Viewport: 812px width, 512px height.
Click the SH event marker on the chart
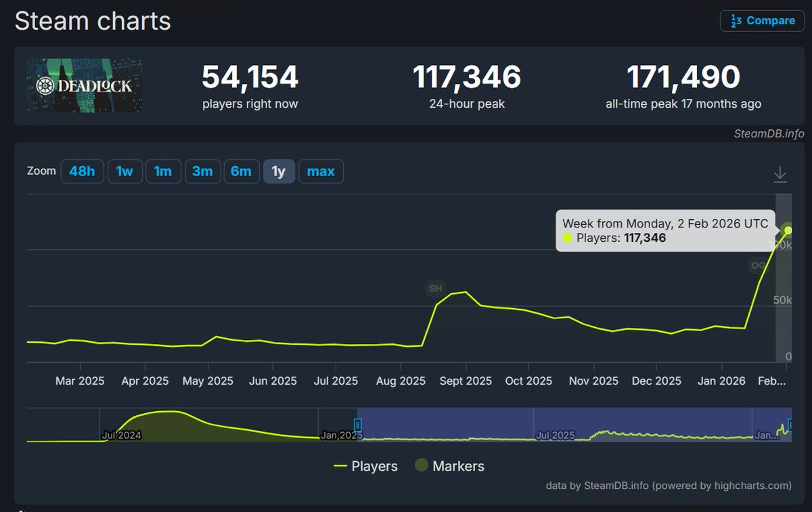(434, 289)
